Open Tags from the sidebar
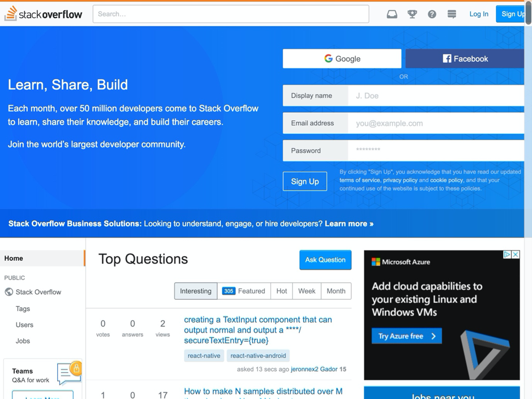Viewport: 532px width, 399px height. [x=23, y=308]
